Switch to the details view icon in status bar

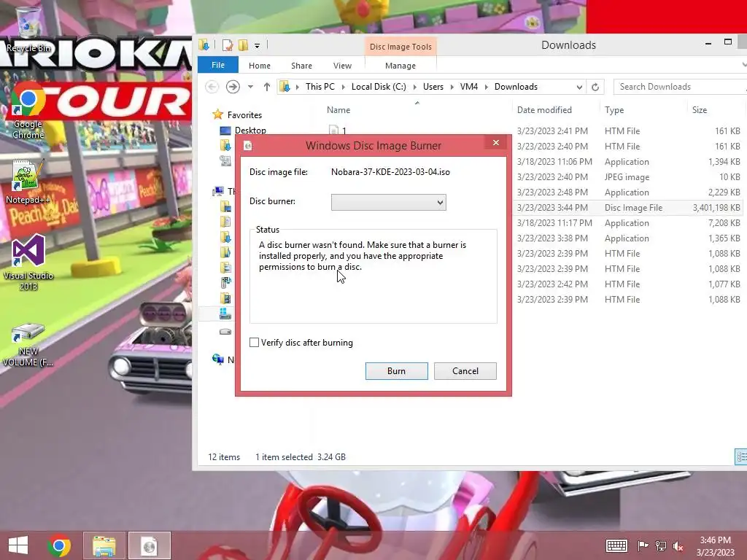tap(741, 456)
